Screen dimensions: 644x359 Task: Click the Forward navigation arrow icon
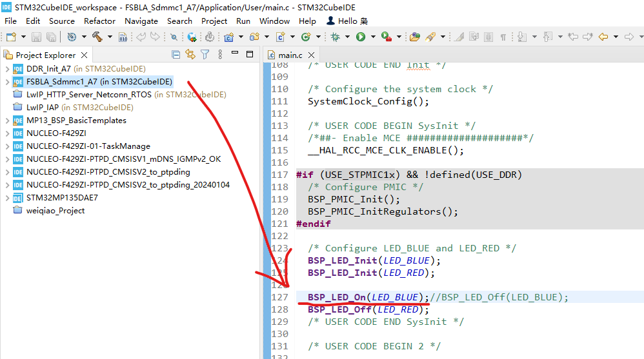(629, 37)
